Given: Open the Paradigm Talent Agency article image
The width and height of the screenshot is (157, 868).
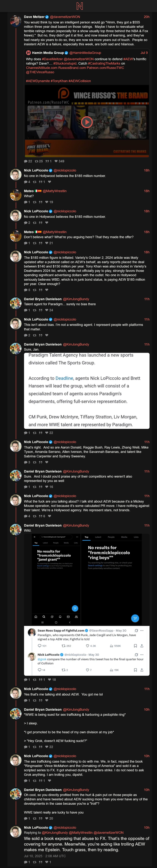Looking at the screenshot, I should [87, 390].
